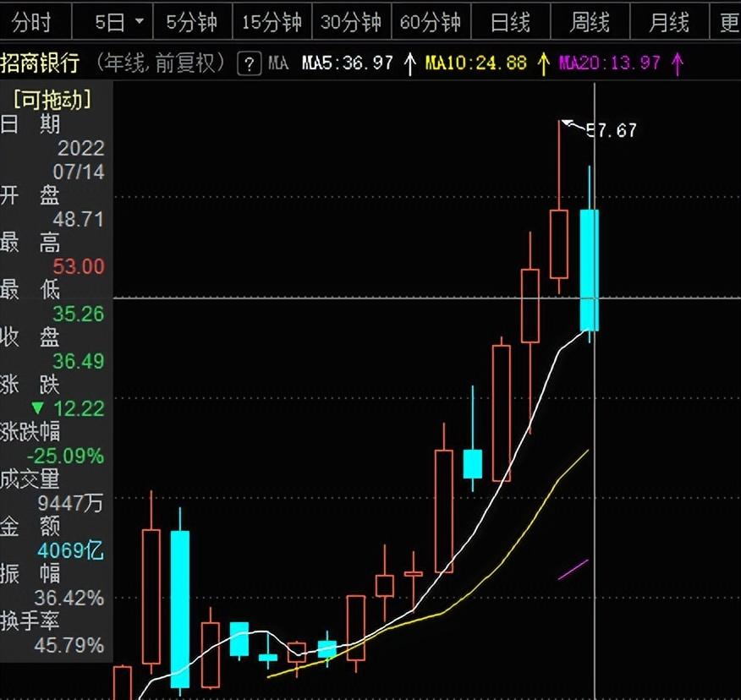
Task: Click the MA indicator label
Action: pos(278,63)
